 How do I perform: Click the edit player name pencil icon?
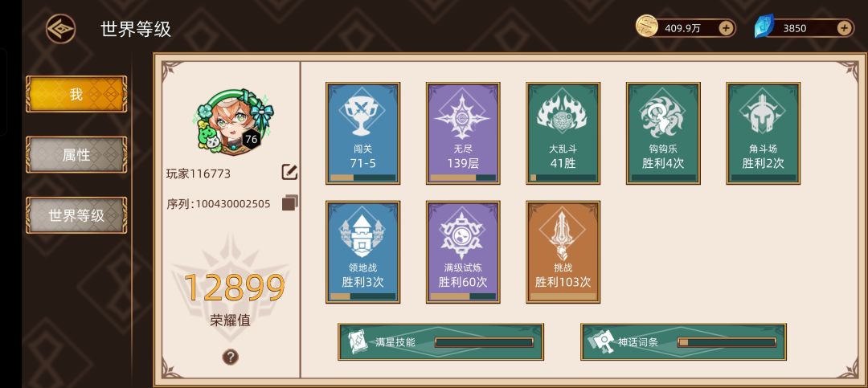coord(289,172)
